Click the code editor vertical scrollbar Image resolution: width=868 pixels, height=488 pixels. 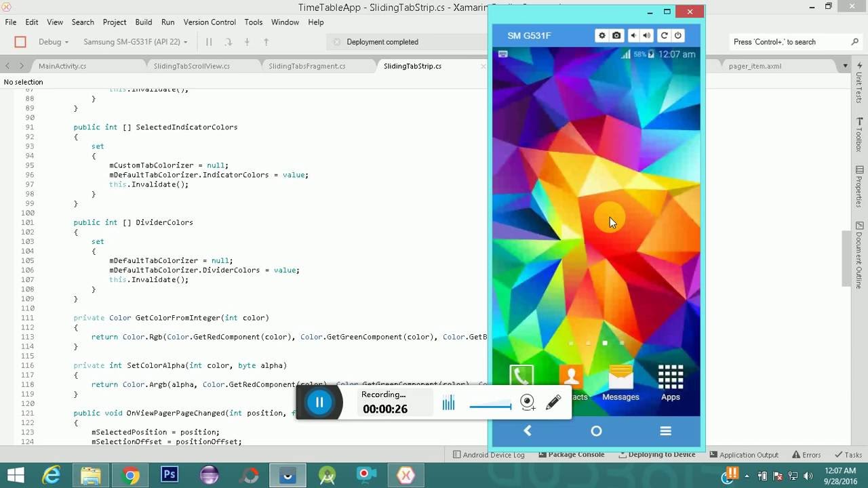click(846, 258)
